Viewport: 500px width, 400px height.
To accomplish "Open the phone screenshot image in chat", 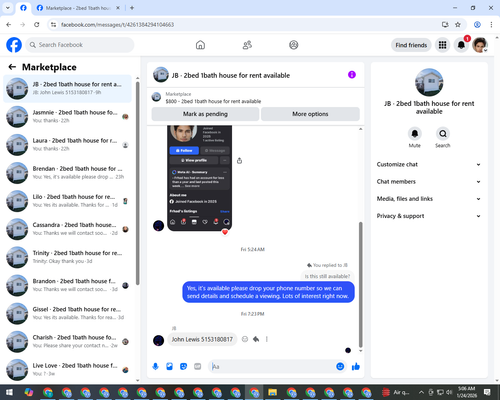I will click(199, 178).
